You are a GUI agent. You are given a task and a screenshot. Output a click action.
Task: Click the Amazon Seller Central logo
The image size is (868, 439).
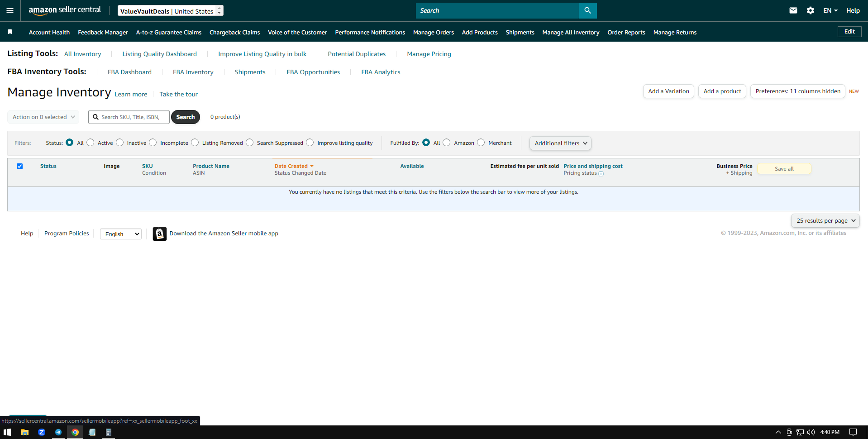click(65, 10)
